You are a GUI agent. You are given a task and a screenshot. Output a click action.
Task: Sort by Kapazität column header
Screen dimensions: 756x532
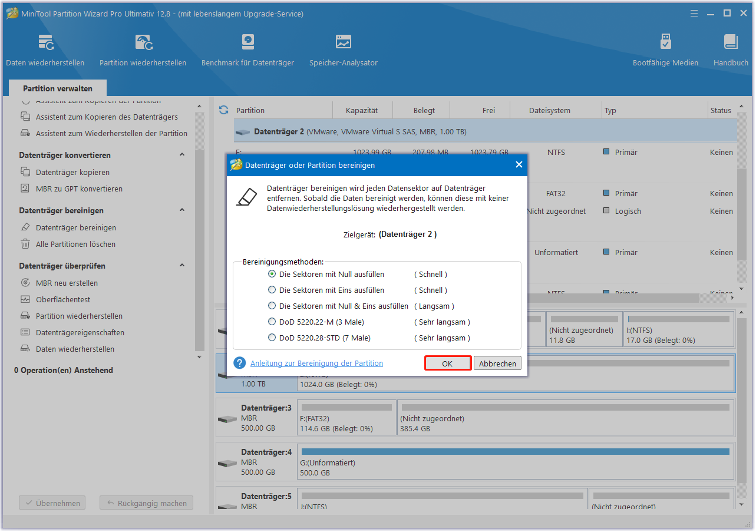[362, 110]
